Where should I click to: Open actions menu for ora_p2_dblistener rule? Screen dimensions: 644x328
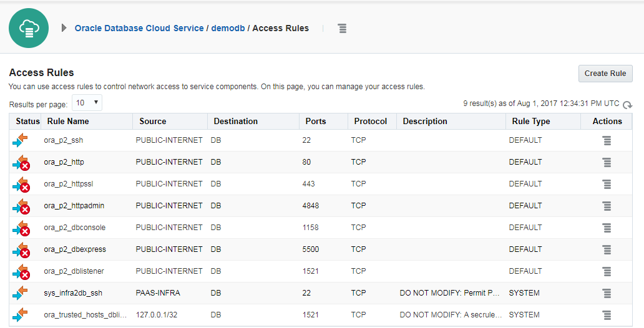coord(607,271)
